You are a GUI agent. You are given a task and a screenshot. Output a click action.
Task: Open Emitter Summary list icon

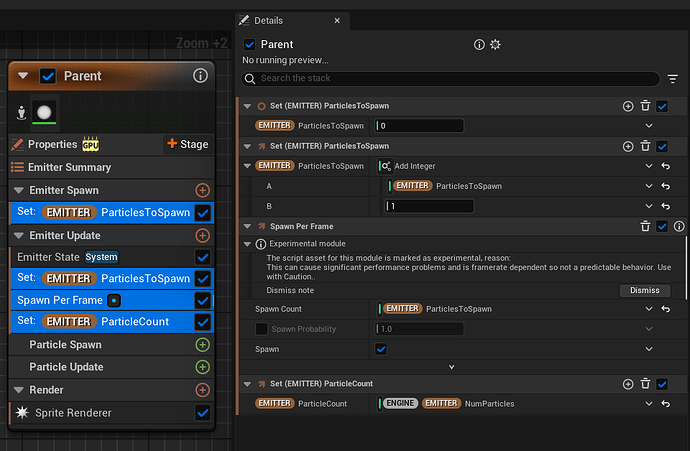(17, 167)
